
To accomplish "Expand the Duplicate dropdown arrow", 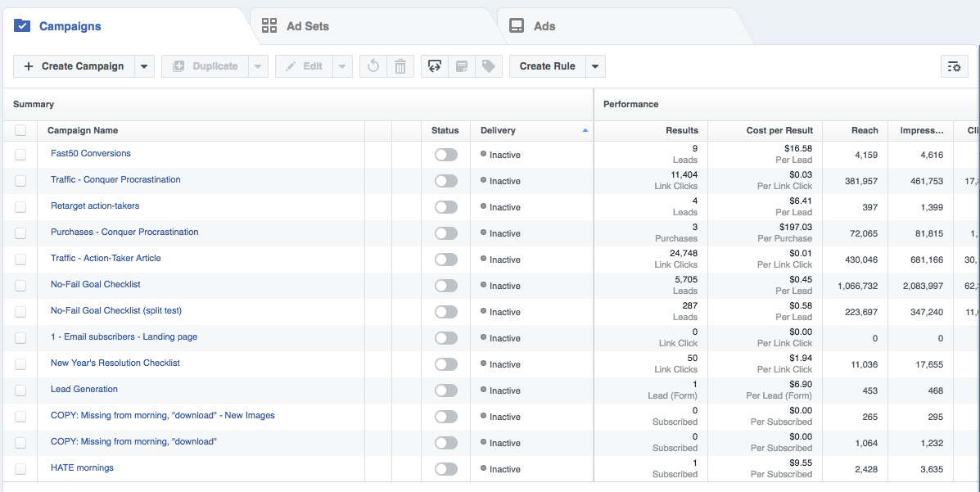I will coord(258,66).
